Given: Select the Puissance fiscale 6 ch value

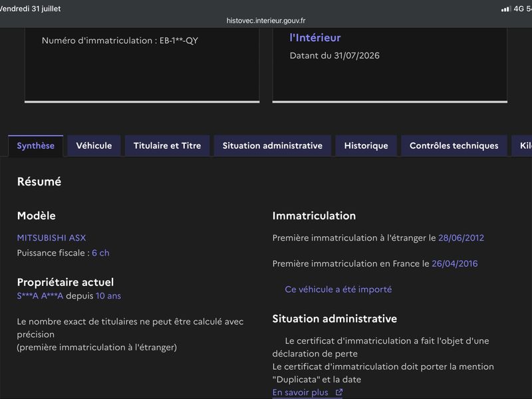Looking at the screenshot, I should (100, 253).
